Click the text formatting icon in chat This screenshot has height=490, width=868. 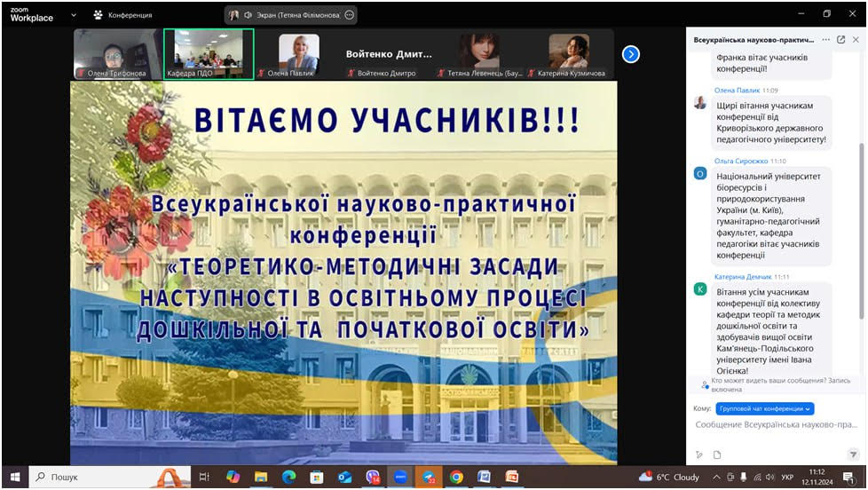tap(699, 454)
